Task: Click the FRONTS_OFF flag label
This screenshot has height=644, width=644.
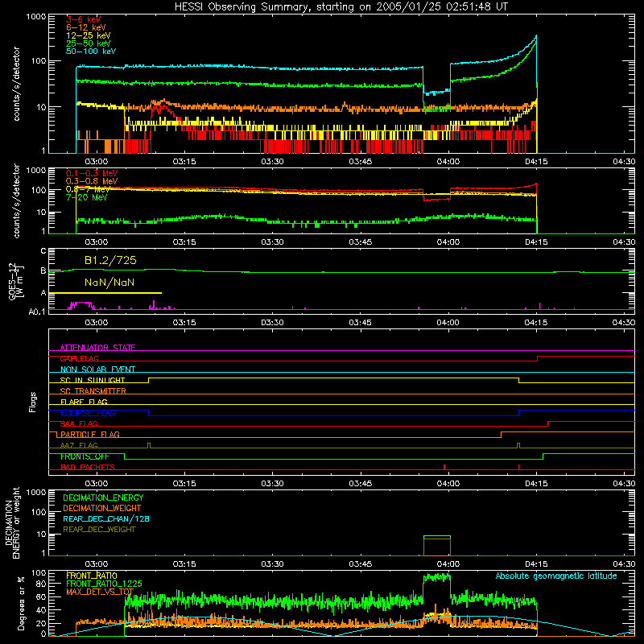Action: [85, 456]
